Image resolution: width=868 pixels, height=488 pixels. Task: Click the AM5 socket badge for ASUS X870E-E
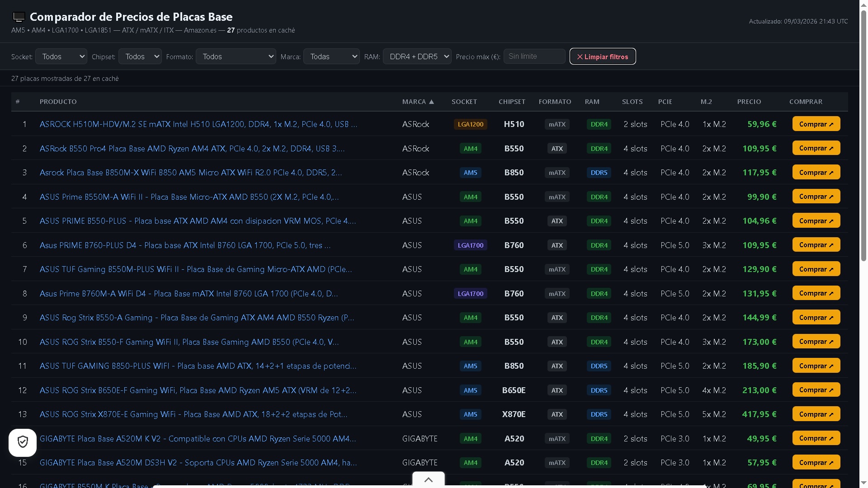coord(470,414)
